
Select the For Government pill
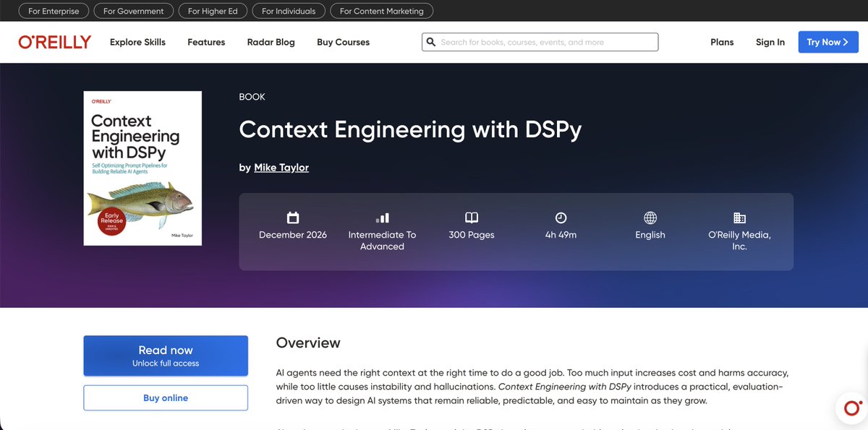134,11
